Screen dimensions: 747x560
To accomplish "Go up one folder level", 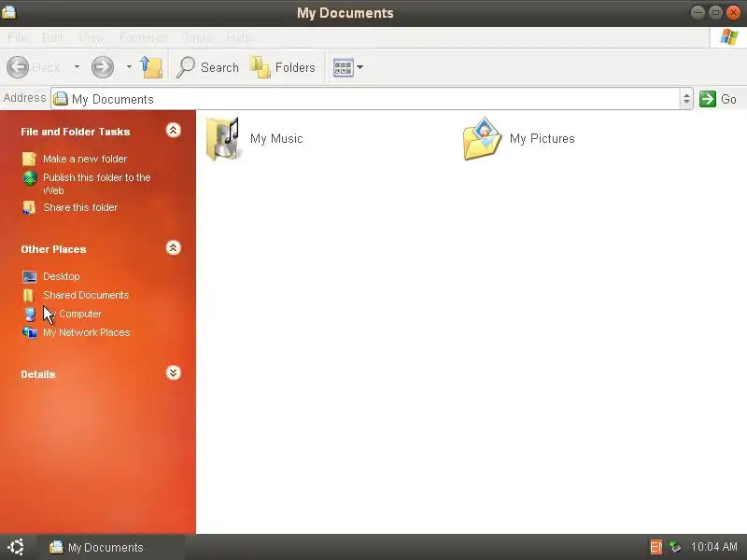I will tap(151, 67).
